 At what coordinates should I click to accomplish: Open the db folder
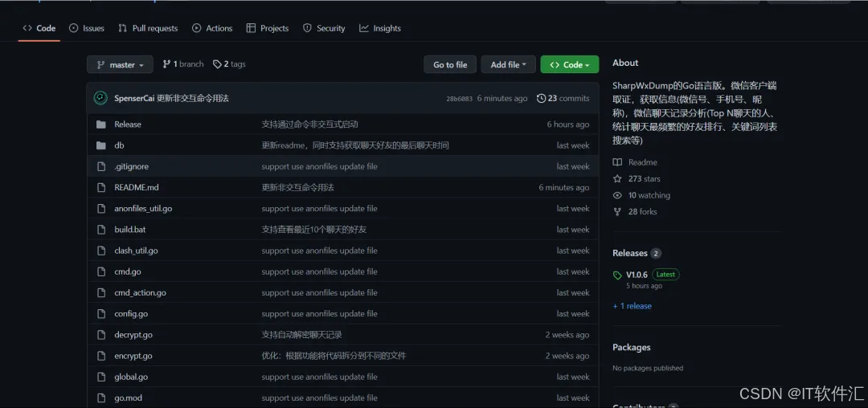pyautogui.click(x=119, y=145)
